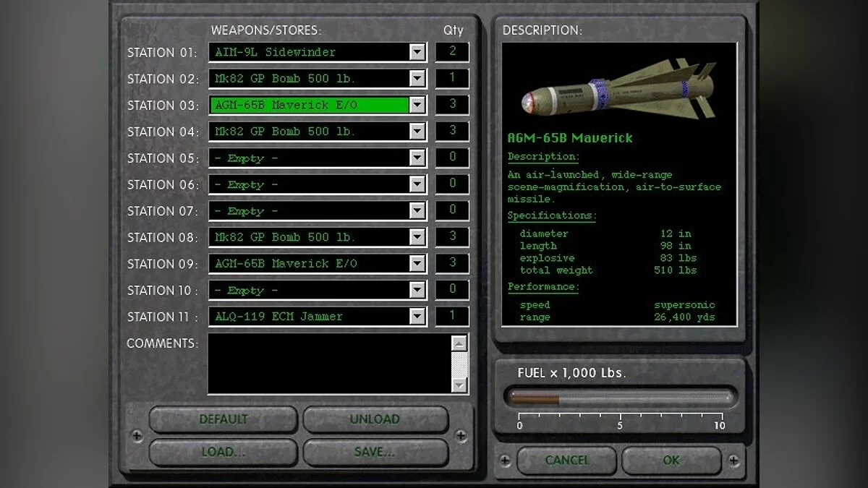
Task: Click the SAVE... button
Action: (375, 453)
